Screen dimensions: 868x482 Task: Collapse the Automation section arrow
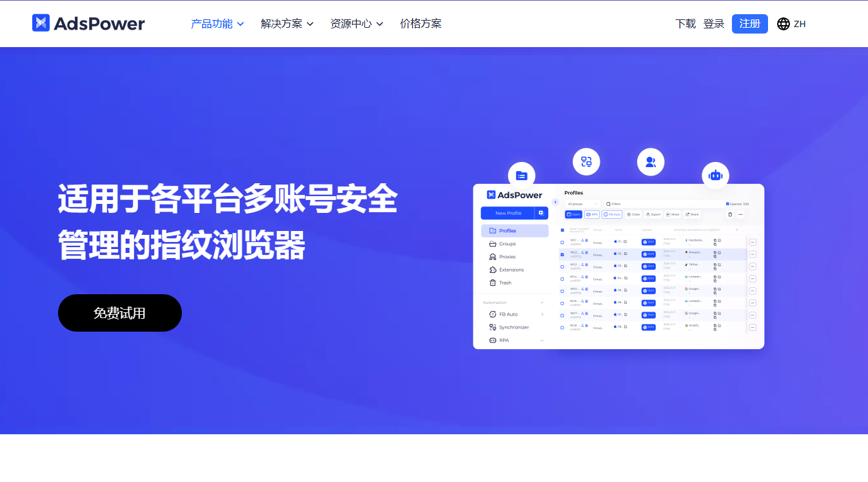tap(542, 303)
